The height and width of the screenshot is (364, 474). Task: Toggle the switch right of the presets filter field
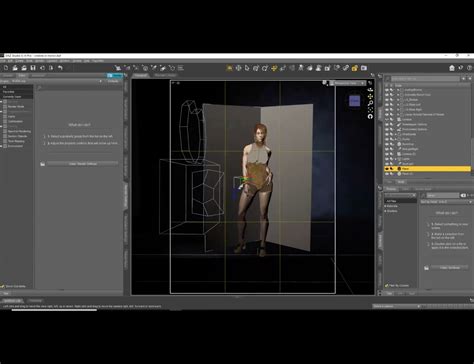pyautogui.click(x=463, y=195)
